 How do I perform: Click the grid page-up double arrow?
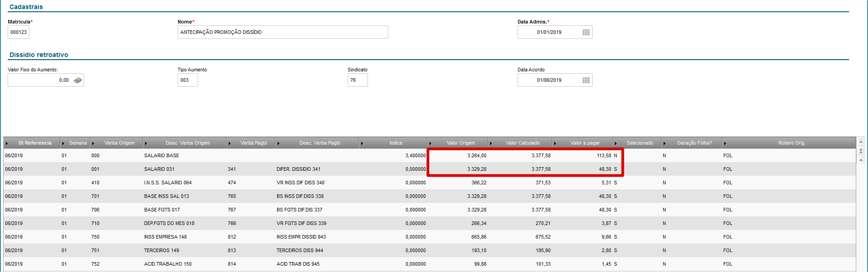(861, 150)
